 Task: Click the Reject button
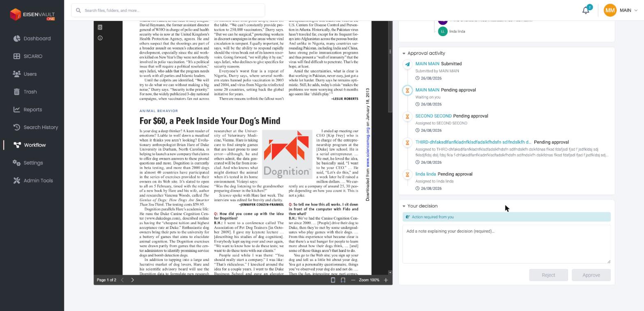tap(548, 275)
